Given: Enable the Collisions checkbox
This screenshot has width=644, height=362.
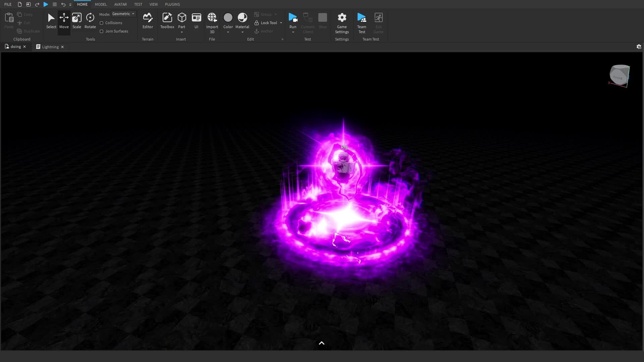Looking at the screenshot, I should pos(102,23).
